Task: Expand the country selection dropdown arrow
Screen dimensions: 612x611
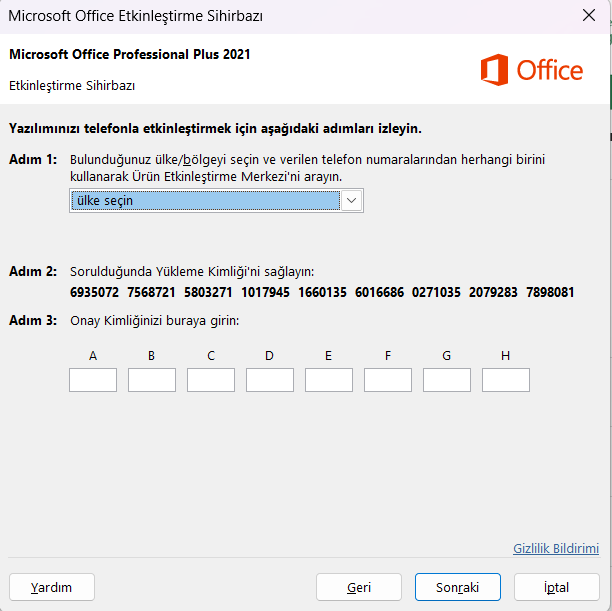Action: click(351, 201)
